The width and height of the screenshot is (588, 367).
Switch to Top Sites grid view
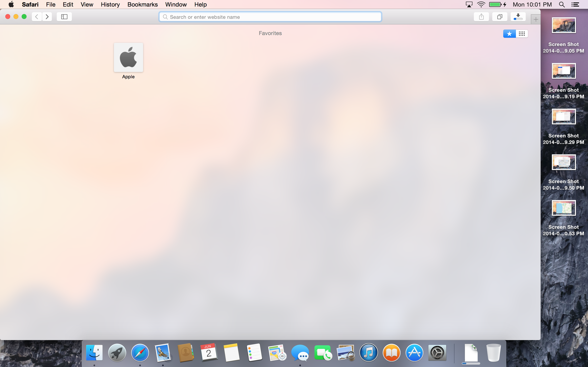tap(522, 33)
